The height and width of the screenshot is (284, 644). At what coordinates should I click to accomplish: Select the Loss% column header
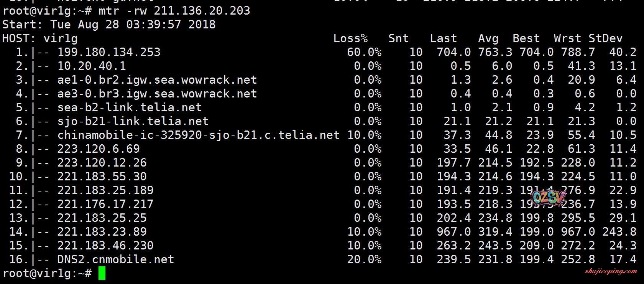[350, 38]
